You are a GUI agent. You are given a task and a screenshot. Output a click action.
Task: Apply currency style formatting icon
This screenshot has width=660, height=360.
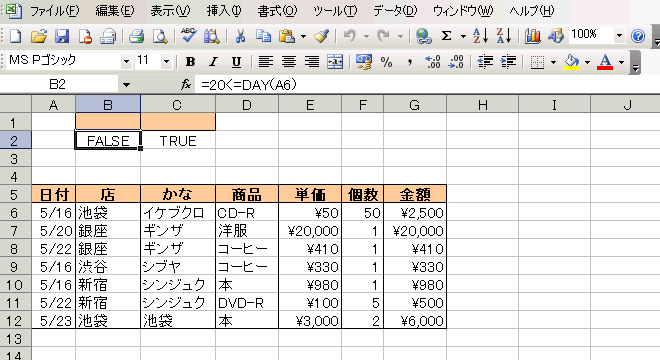click(x=363, y=62)
